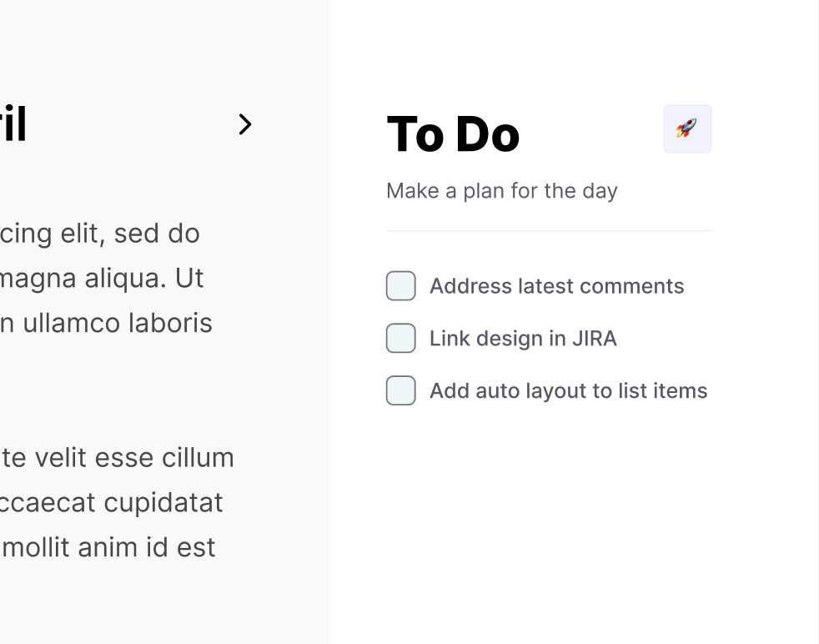
Task: Click the text line 'te velit esse cillum'
Action: click(x=117, y=458)
